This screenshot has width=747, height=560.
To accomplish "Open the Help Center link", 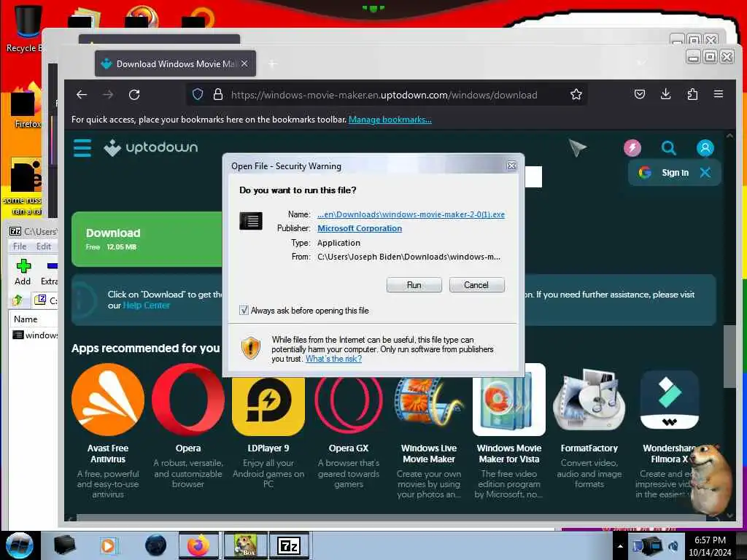I will pos(146,306).
